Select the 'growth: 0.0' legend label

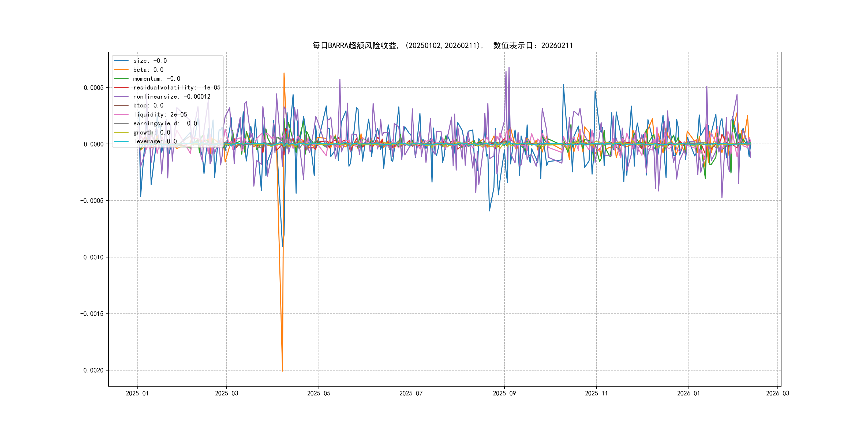pos(151,132)
